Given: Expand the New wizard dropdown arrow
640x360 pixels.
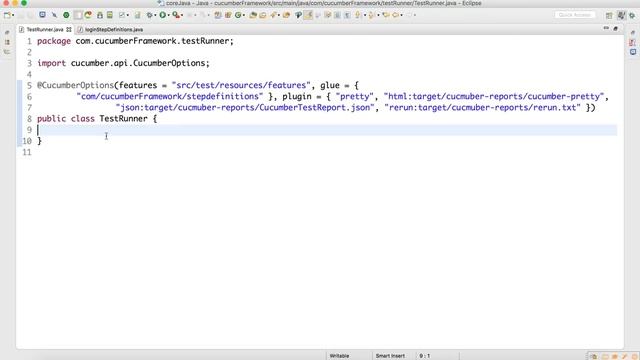Looking at the screenshot, I should pyautogui.click(x=13, y=15).
